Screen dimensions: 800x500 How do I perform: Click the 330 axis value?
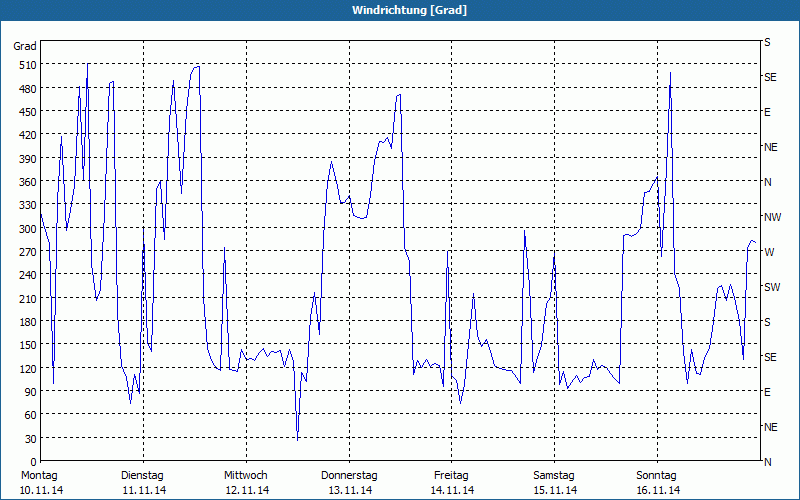28,205
